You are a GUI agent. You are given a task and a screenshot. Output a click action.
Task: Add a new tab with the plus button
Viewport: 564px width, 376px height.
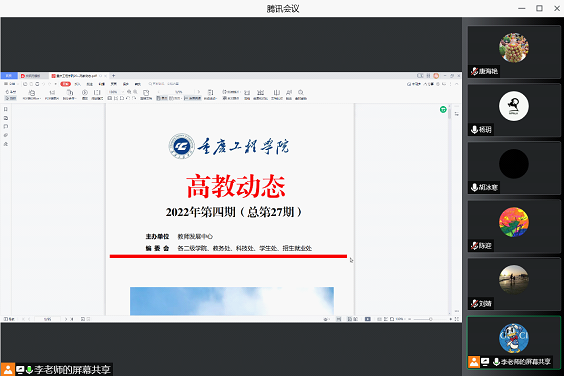[113, 76]
